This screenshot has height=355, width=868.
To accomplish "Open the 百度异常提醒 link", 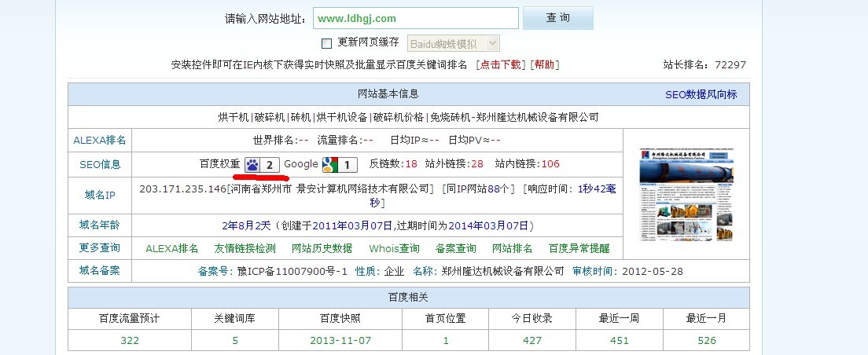I will point(579,249).
